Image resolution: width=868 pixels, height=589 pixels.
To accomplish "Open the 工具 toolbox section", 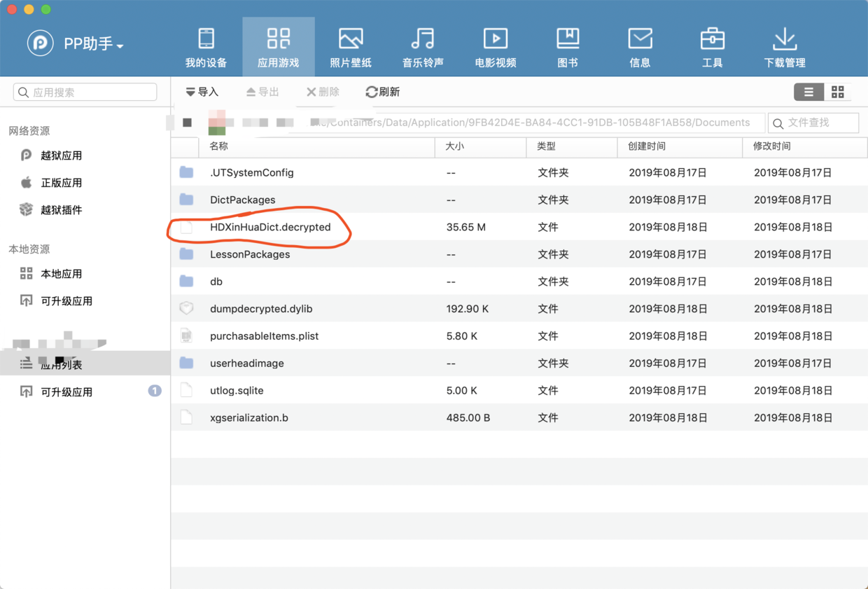I will click(712, 47).
